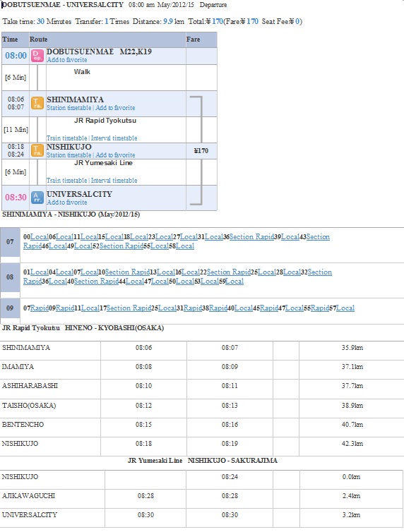Open the 08:10 Section Rapid link

point(127,272)
